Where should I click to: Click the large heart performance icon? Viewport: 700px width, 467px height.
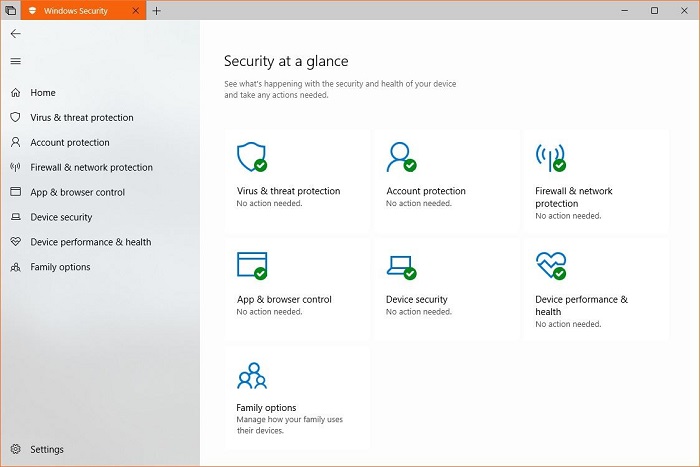pos(551,266)
